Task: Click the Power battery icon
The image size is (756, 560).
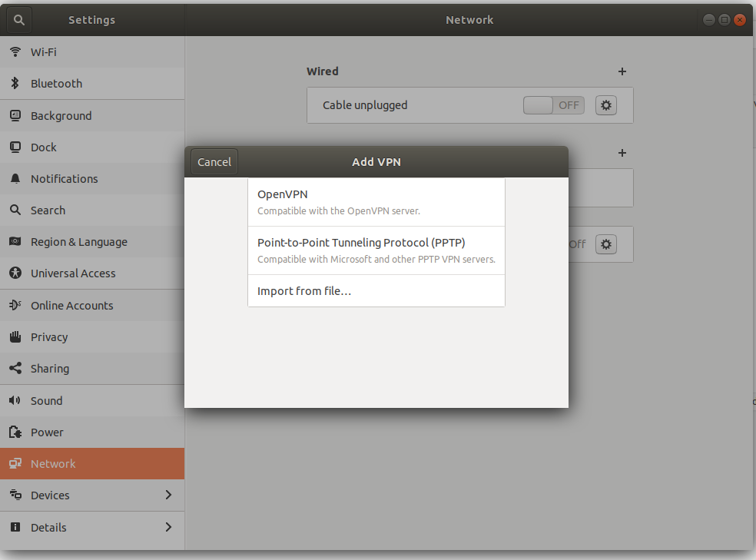Action: click(15, 432)
